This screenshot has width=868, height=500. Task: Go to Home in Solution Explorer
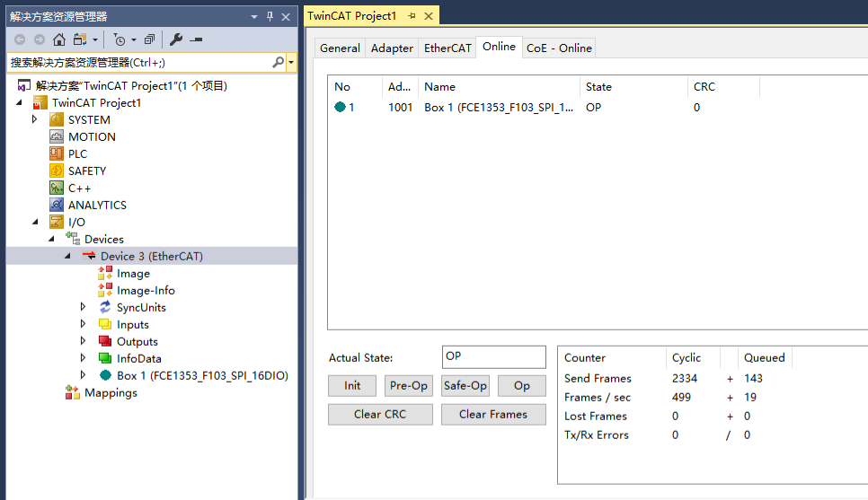[59, 39]
